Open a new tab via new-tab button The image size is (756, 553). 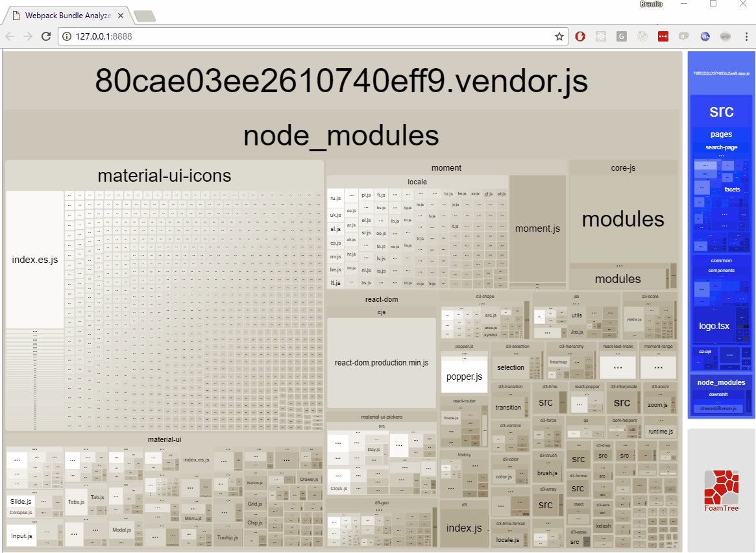(x=145, y=16)
